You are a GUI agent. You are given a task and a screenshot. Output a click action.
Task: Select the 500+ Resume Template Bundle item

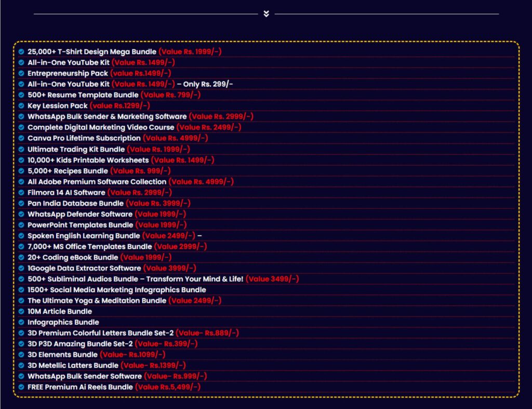pyautogui.click(x=83, y=95)
